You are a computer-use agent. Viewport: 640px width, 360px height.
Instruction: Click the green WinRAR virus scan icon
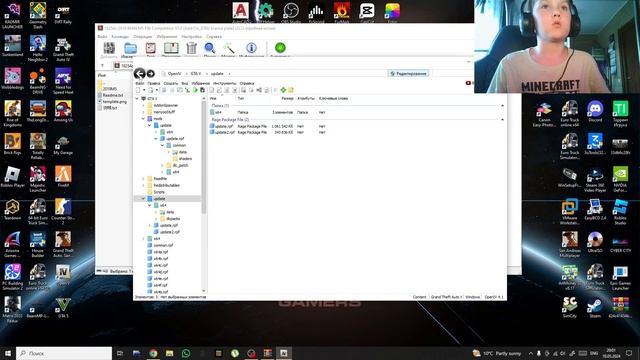pos(280,48)
